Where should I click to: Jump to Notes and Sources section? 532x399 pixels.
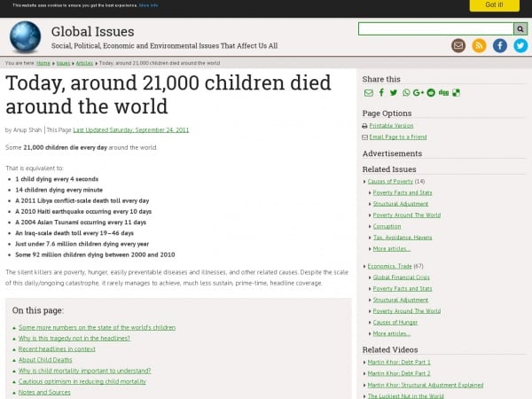click(x=44, y=393)
